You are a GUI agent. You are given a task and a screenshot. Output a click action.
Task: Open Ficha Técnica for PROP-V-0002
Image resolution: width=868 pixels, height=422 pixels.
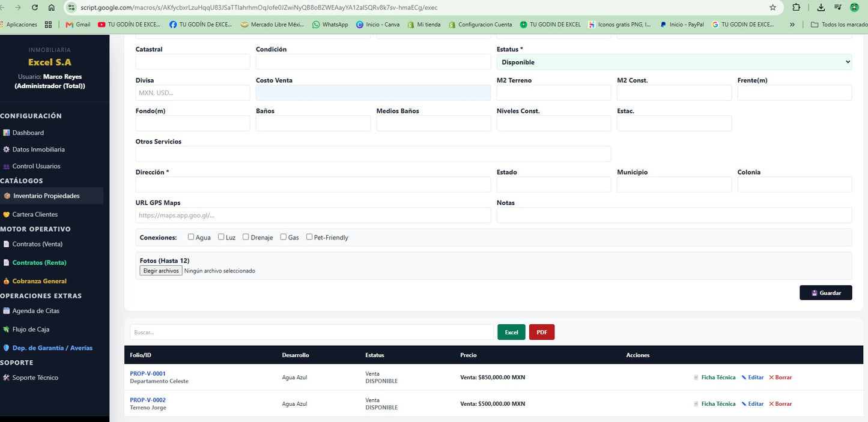(715, 404)
